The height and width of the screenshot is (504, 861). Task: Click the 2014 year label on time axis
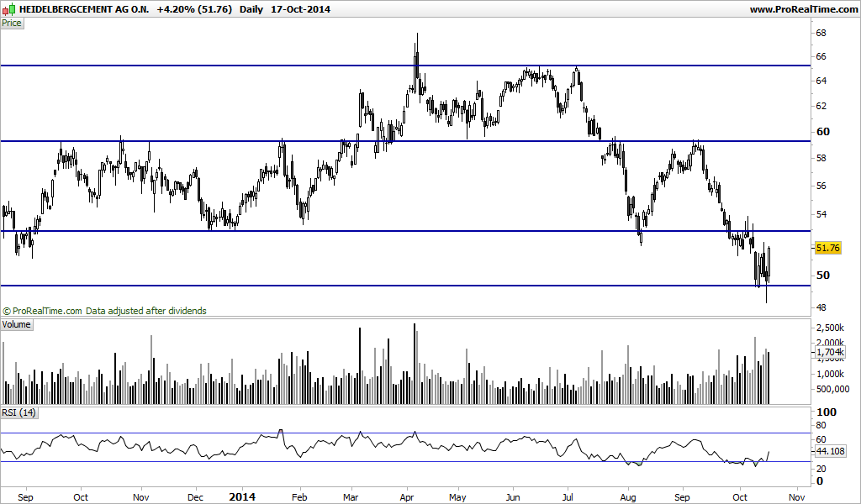point(242,497)
